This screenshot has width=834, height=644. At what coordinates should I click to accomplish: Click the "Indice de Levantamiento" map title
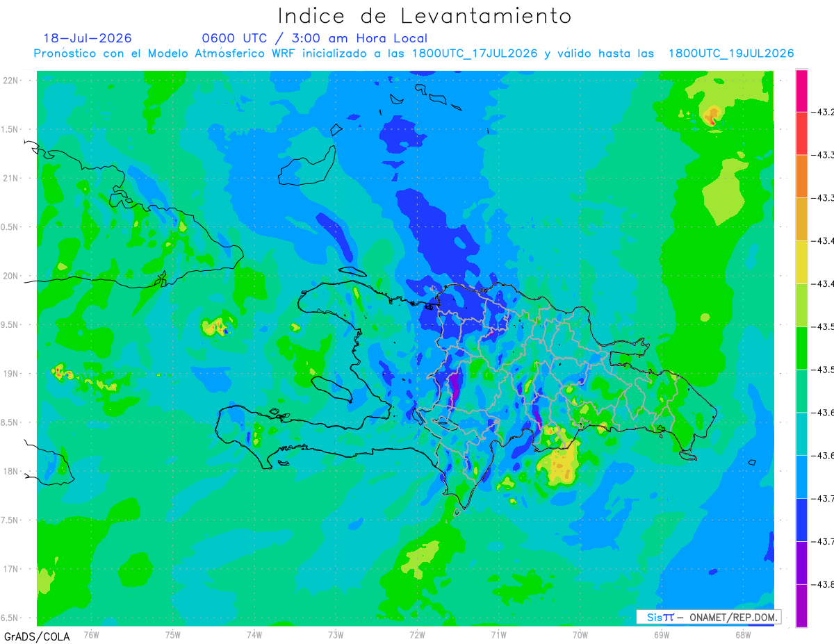point(425,15)
